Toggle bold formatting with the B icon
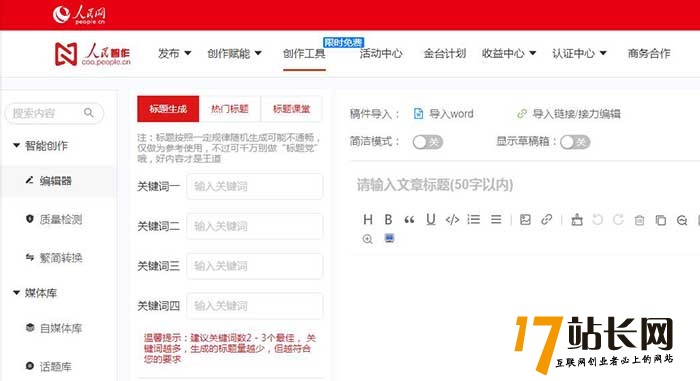Screen dimensions: 700x381 [388, 219]
